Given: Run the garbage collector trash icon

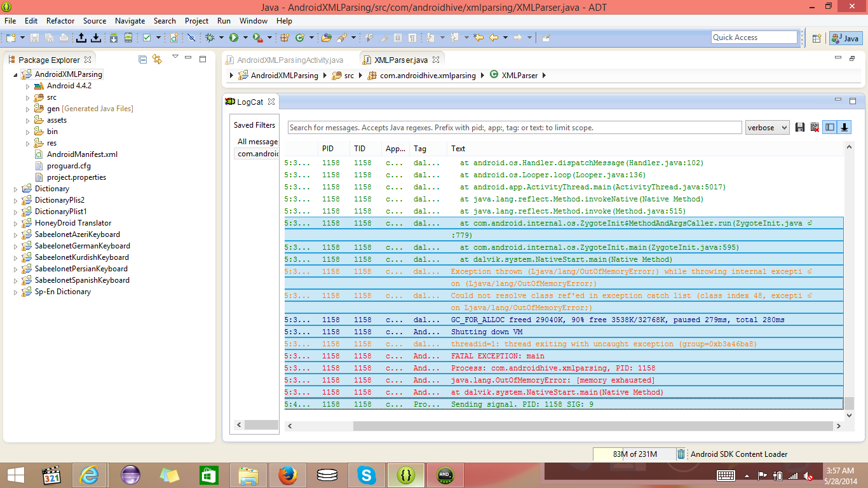Looking at the screenshot, I should pyautogui.click(x=681, y=454).
